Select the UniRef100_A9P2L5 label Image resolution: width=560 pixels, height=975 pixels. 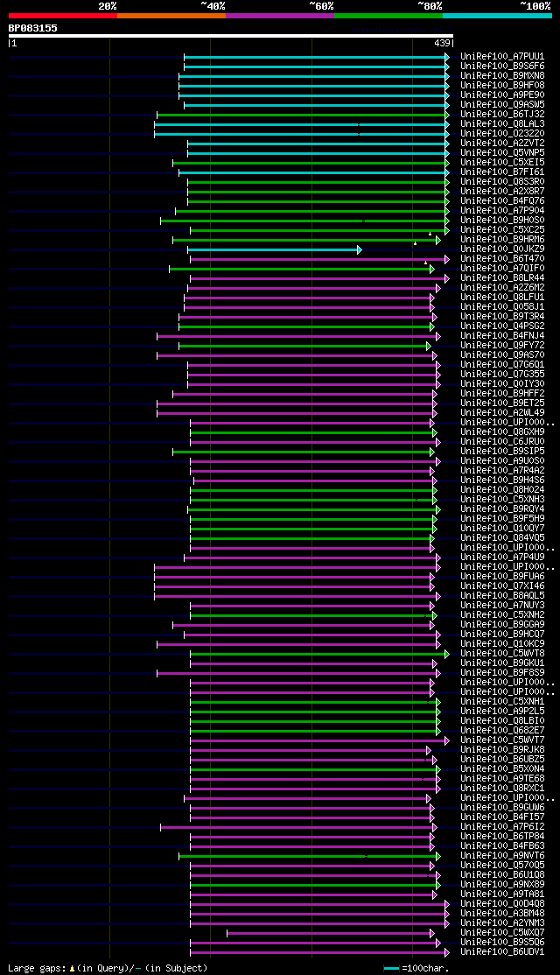point(503,712)
